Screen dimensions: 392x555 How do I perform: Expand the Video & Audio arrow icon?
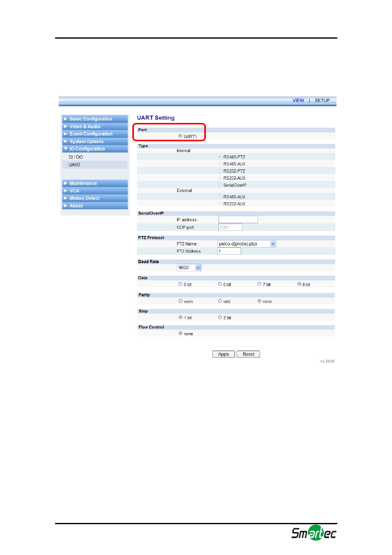pos(65,126)
